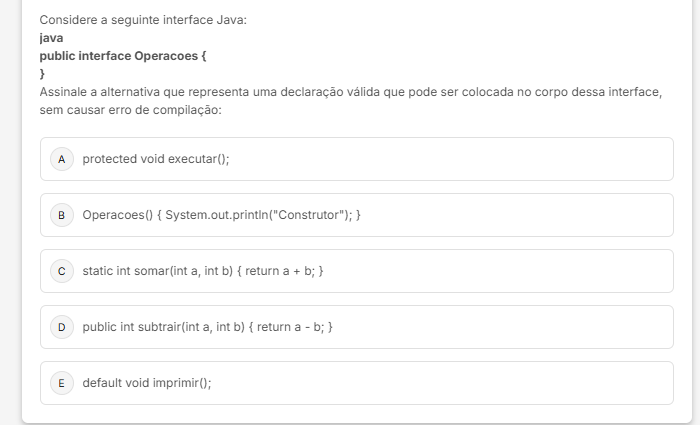Click the 'public interface Operacoes {' code line
The height and width of the screenshot is (425, 700).
coord(123,56)
